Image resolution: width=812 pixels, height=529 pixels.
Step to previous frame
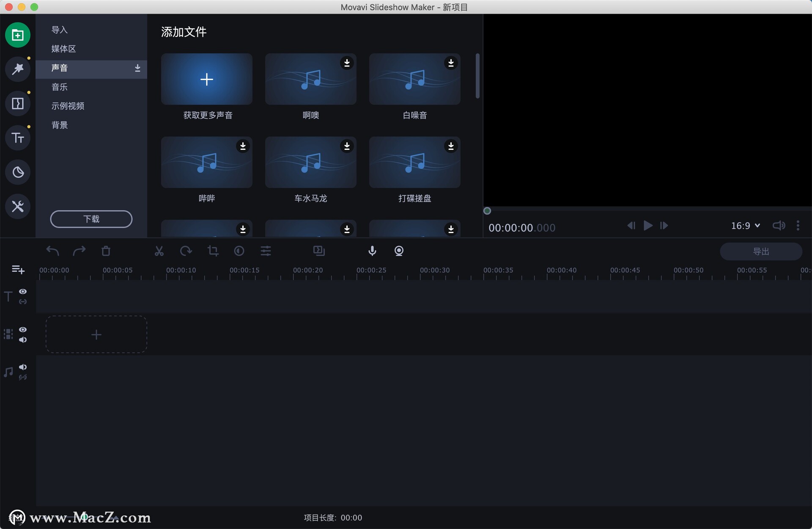tap(631, 226)
